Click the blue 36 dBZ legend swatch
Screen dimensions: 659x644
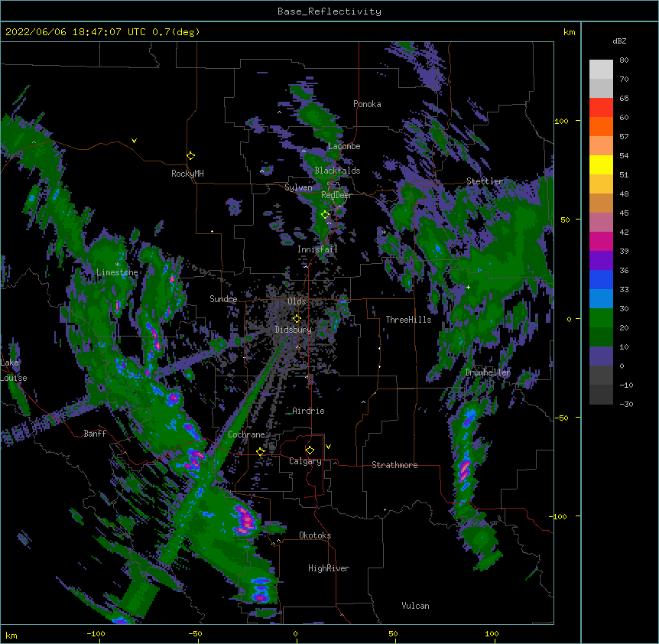(x=601, y=279)
